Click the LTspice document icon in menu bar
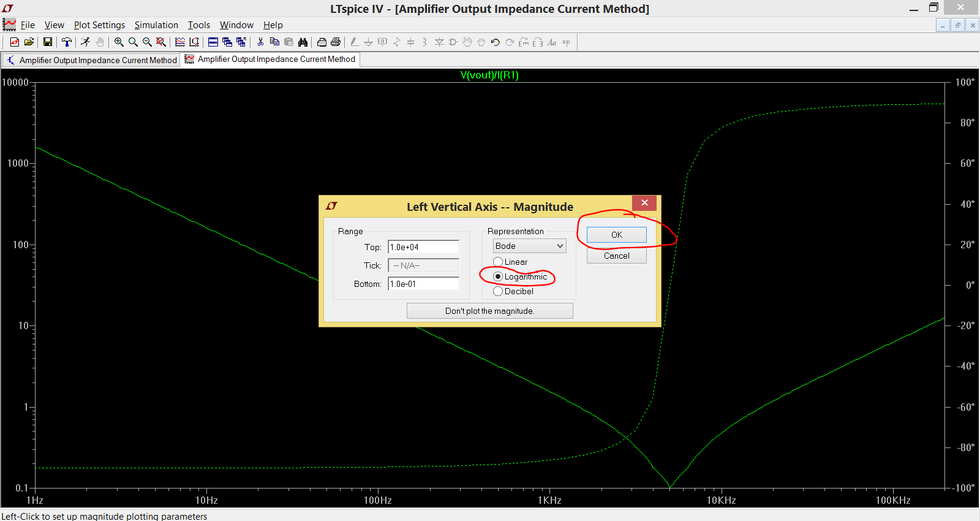980x521 pixels. (x=9, y=25)
